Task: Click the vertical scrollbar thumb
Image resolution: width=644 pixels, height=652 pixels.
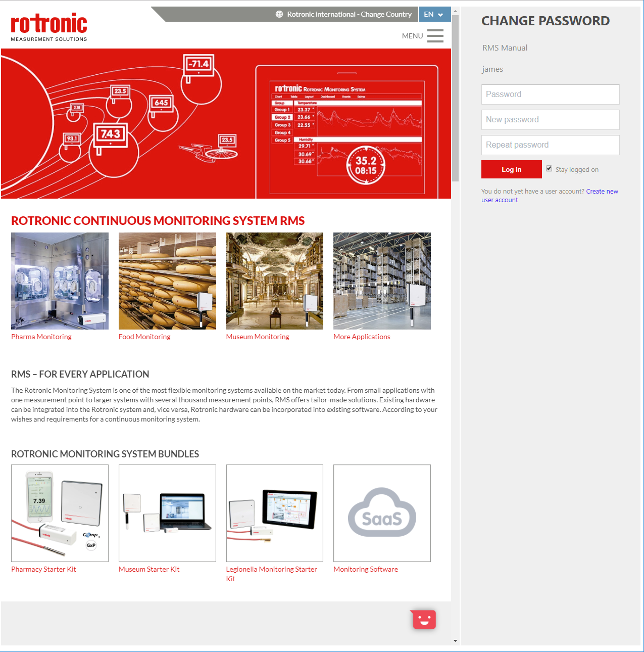Action: point(455,98)
